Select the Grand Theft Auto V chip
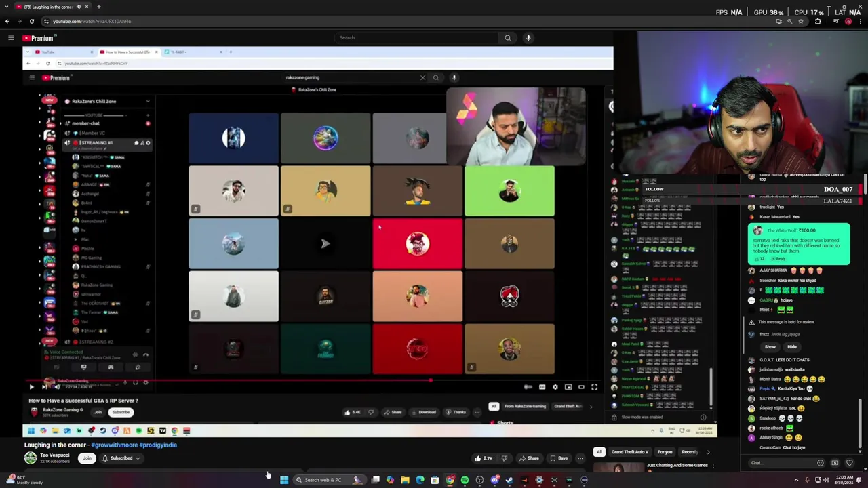 tap(630, 452)
